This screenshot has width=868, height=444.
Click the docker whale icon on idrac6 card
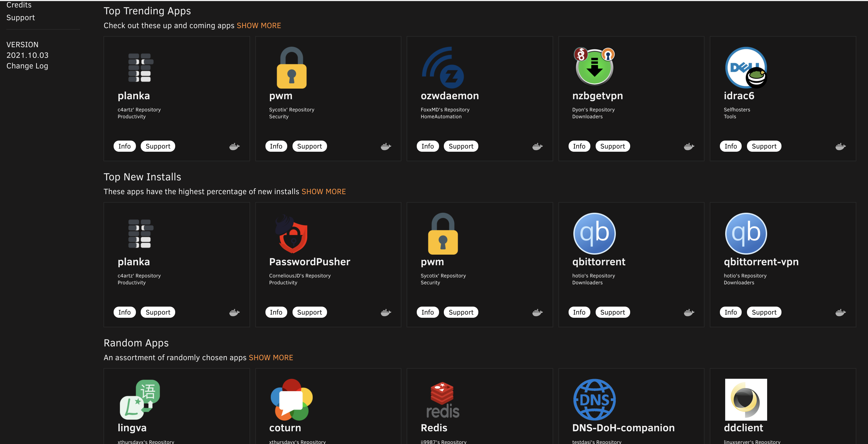tap(840, 146)
